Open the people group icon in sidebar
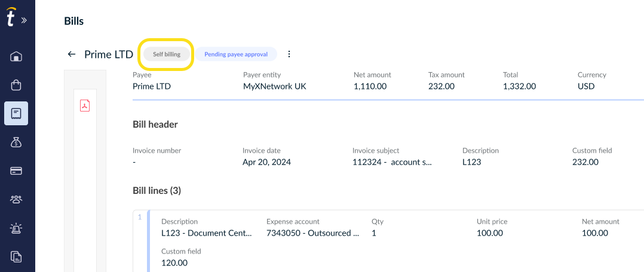This screenshot has height=272, width=644. (16, 199)
